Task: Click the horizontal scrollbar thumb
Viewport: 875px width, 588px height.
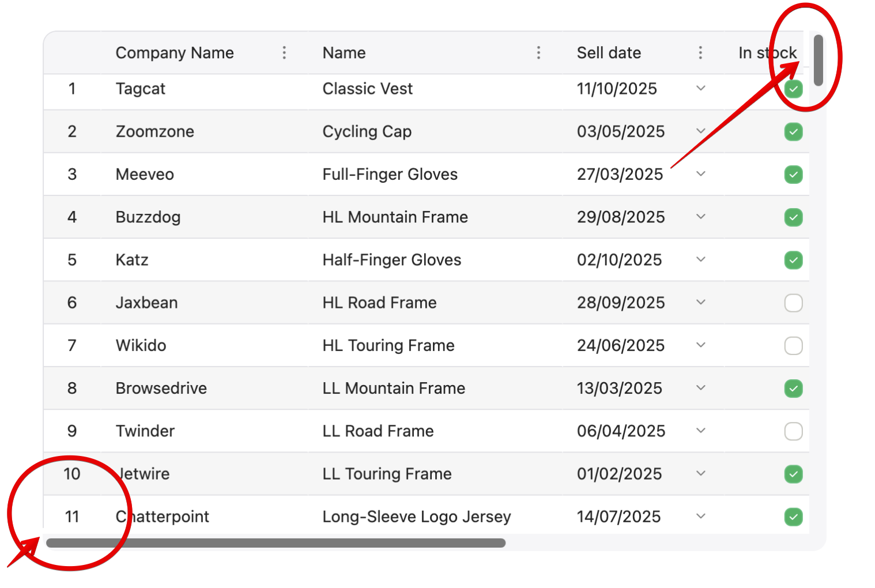Action: [276, 543]
